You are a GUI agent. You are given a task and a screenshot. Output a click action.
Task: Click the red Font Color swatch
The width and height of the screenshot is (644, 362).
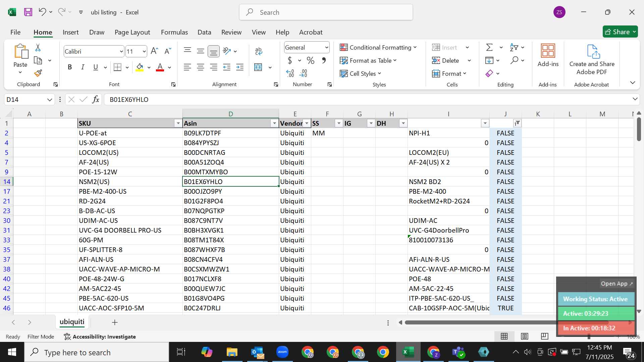point(160,67)
